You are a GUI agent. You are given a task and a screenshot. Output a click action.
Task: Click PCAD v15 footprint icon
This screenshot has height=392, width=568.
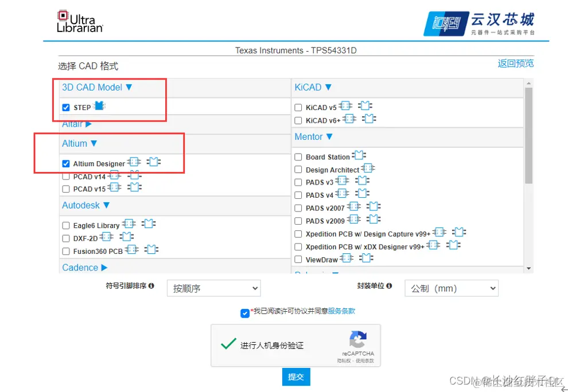[x=134, y=187]
